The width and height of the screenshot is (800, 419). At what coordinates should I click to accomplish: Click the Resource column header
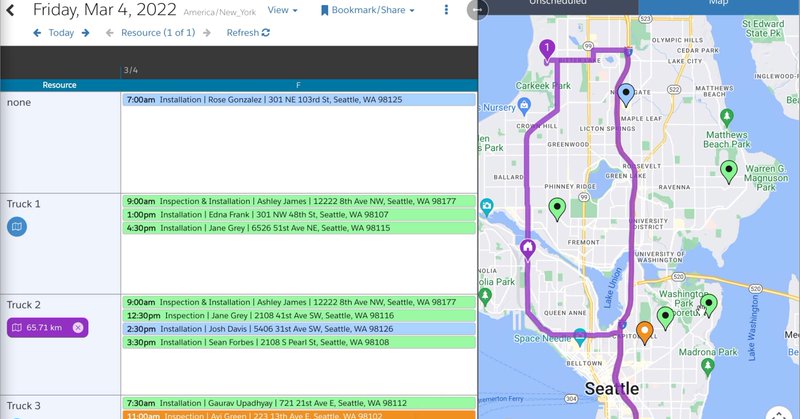tap(60, 85)
